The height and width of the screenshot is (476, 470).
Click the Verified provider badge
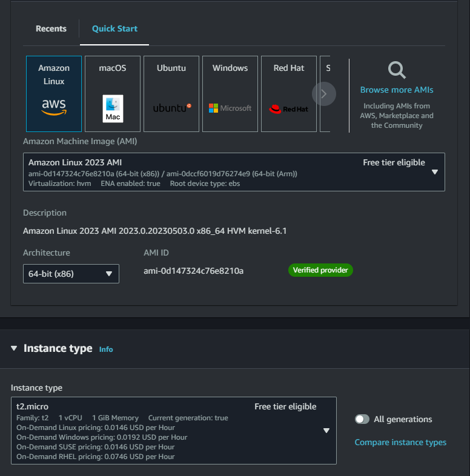320,270
